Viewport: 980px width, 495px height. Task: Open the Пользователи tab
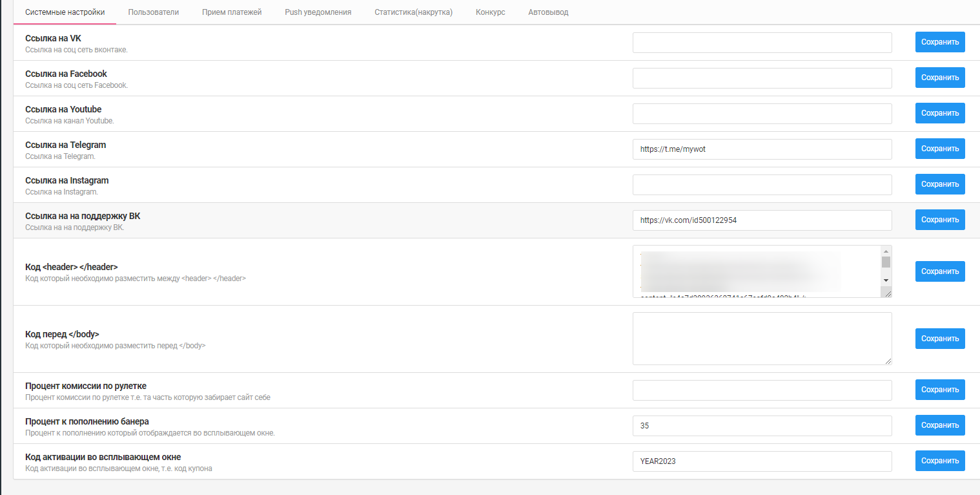point(153,12)
